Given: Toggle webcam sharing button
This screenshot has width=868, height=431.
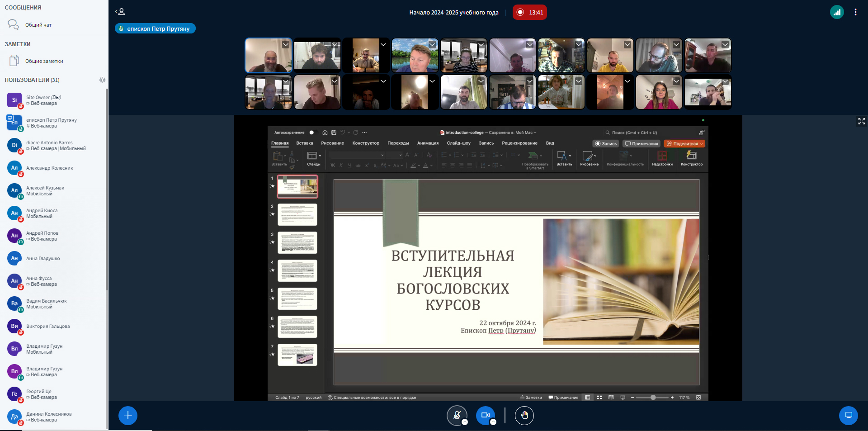Looking at the screenshot, I should 485,415.
